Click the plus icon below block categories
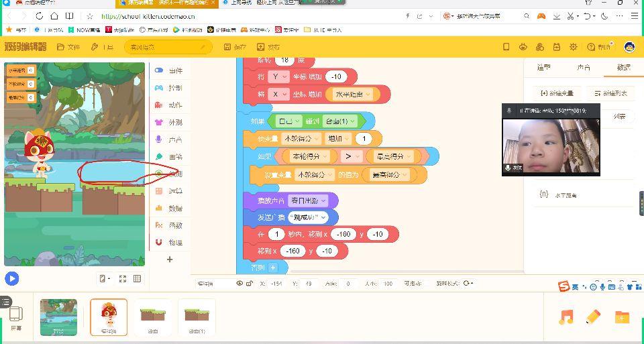 point(170,260)
